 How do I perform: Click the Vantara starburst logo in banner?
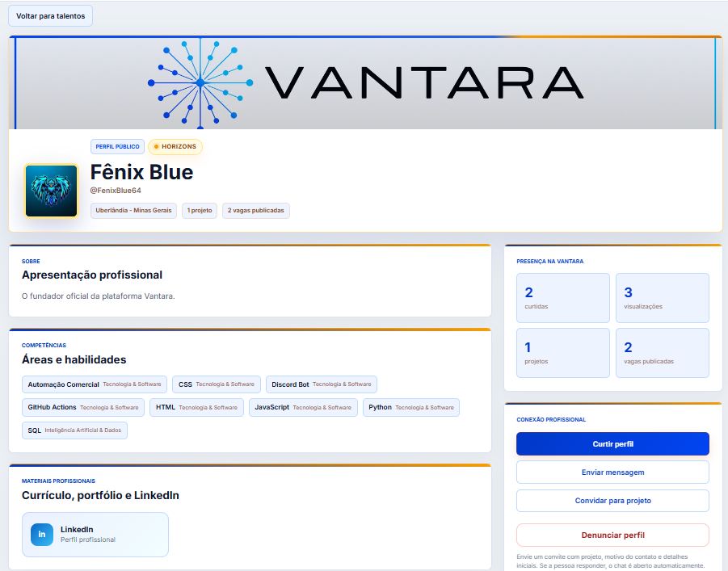[x=200, y=83]
